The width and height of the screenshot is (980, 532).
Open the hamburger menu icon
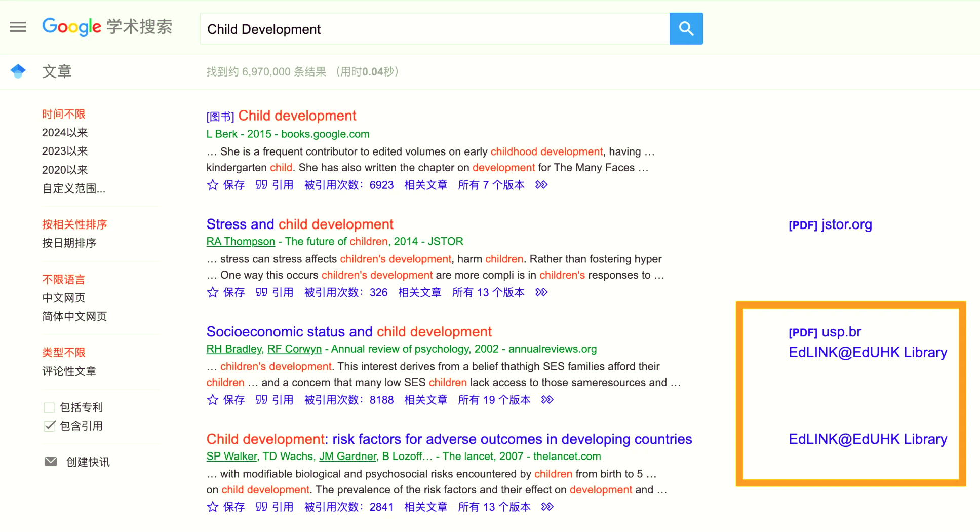pos(18,27)
